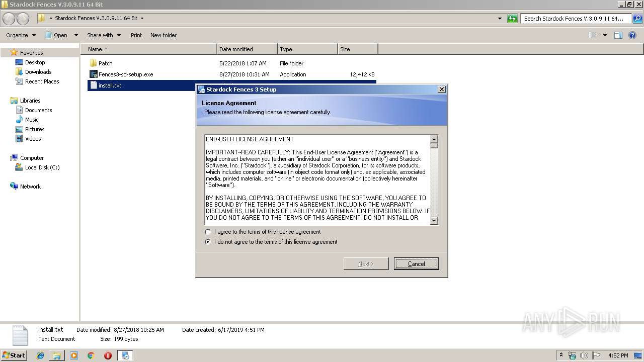Click the folder icon in the address bar
This screenshot has height=362, width=644.
click(42, 18)
